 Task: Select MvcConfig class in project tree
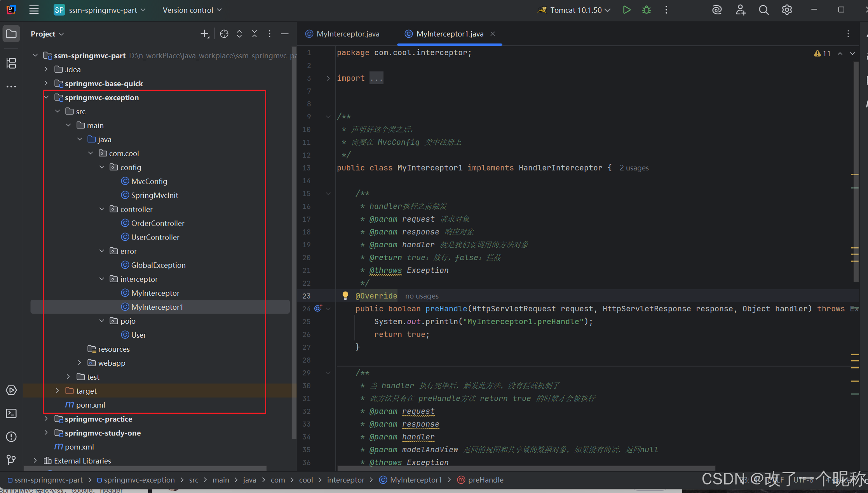[x=149, y=181]
